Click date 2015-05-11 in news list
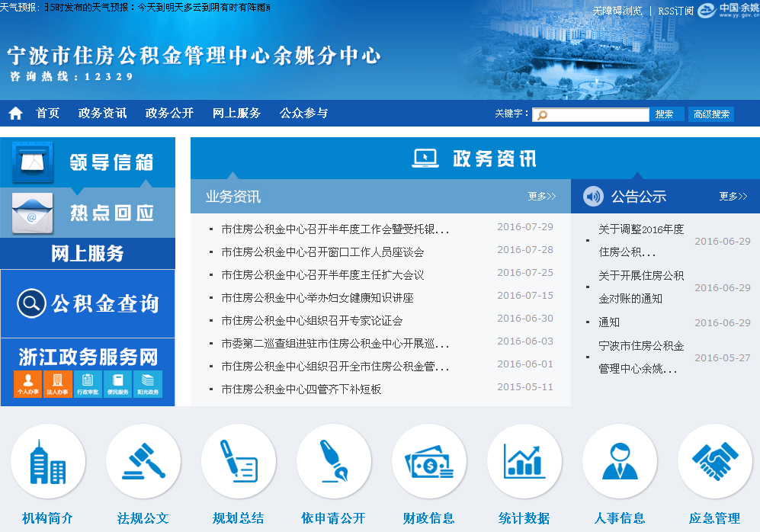The width and height of the screenshot is (760, 532). pyautogui.click(x=525, y=386)
